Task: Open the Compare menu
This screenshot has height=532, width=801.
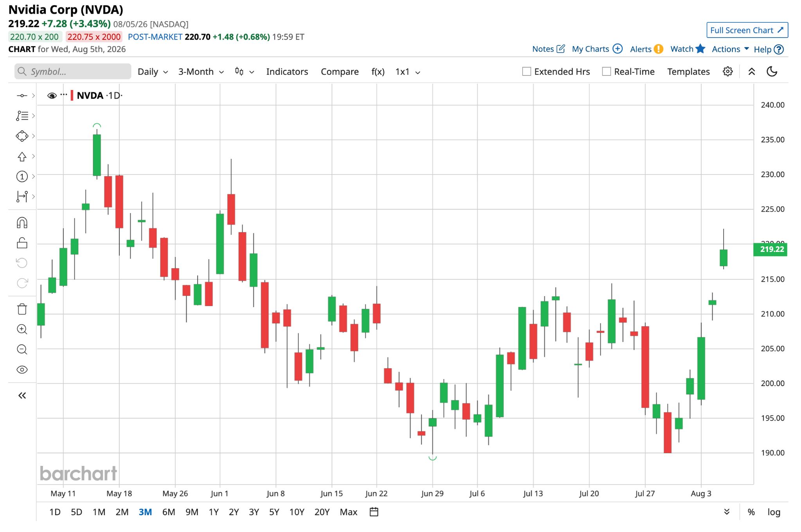Action: pyautogui.click(x=339, y=72)
